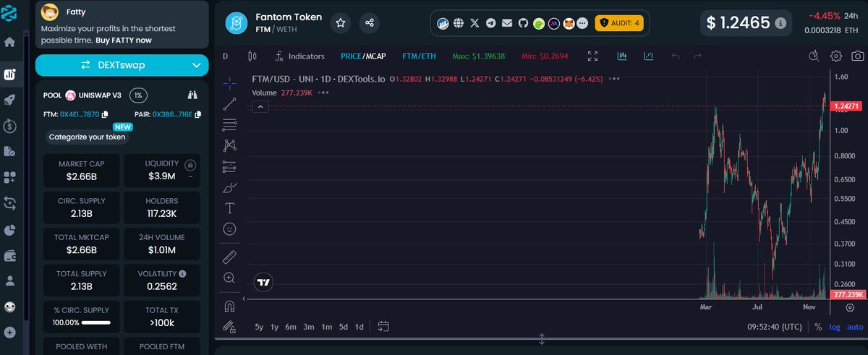Image resolution: width=868 pixels, height=355 pixels.
Task: Open Volume indicator more options dots
Action: point(323,93)
